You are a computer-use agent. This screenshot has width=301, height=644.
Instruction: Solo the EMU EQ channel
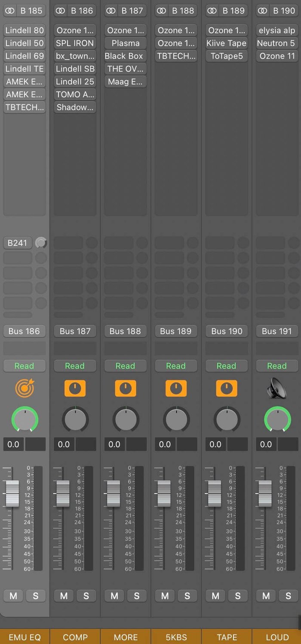tap(36, 596)
